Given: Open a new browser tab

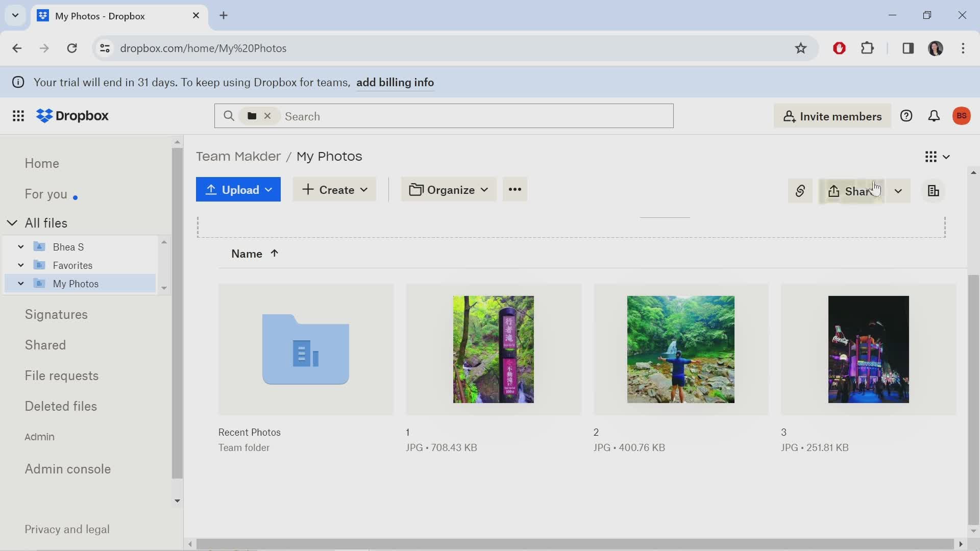Looking at the screenshot, I should click(224, 16).
